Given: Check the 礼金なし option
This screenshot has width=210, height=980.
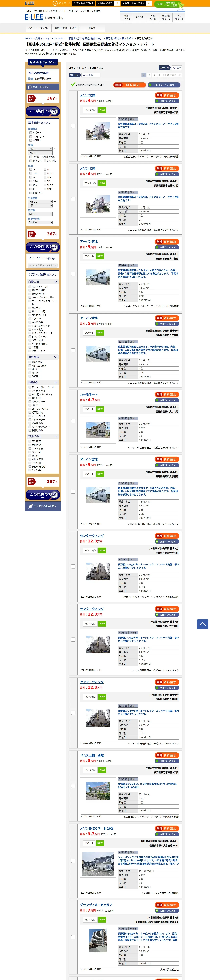Looking at the screenshot, I should coord(45,161).
